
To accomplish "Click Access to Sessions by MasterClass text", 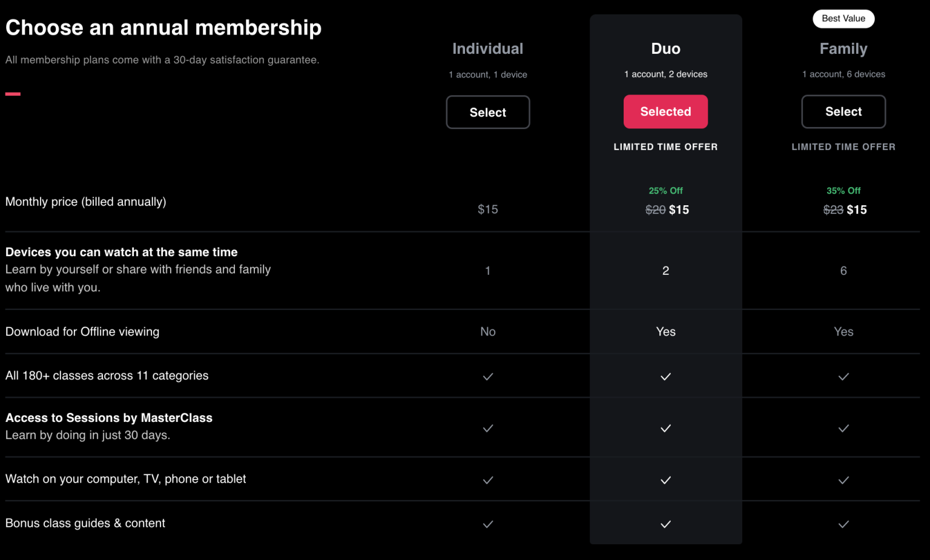I will coord(109,418).
